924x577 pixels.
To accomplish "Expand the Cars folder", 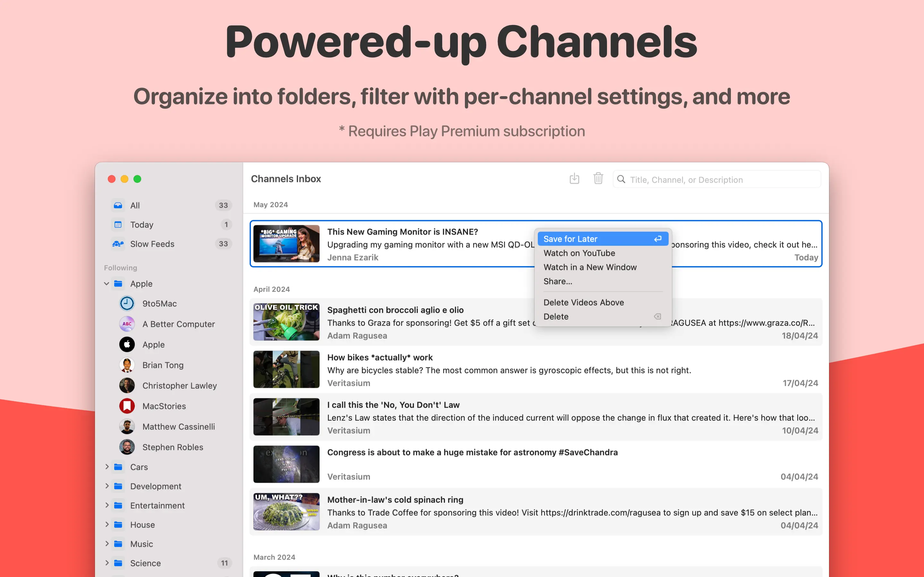I will 107,467.
